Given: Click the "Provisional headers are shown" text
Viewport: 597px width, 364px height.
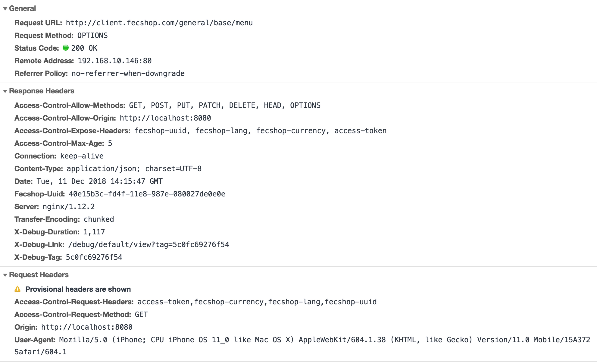Looking at the screenshot, I should tap(78, 289).
